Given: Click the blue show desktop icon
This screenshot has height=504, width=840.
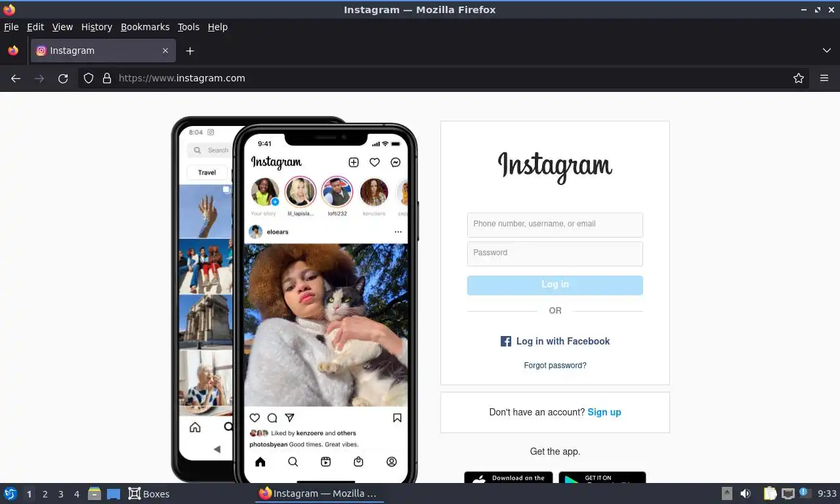Looking at the screenshot, I should pyautogui.click(x=114, y=493).
